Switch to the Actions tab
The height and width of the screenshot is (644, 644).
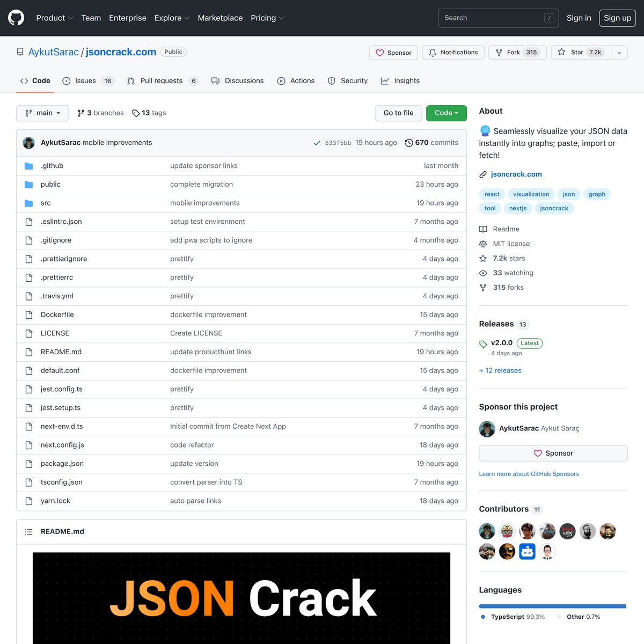296,81
